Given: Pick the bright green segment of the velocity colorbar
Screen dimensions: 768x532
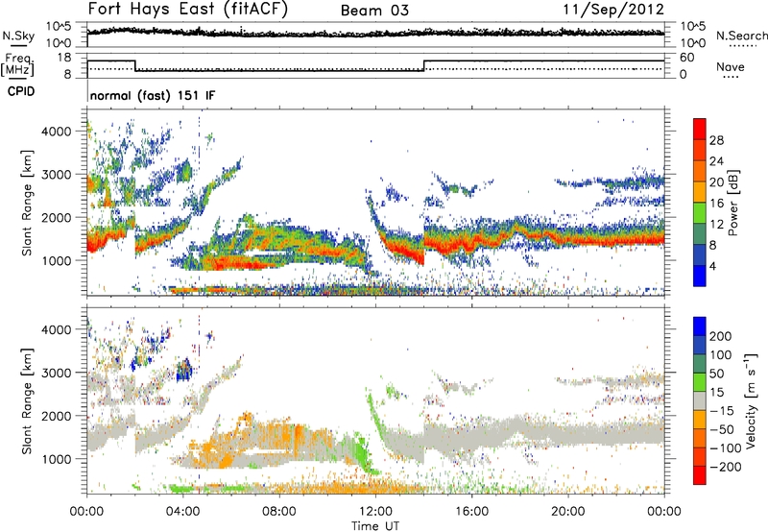Looking at the screenshot, I should (700, 382).
